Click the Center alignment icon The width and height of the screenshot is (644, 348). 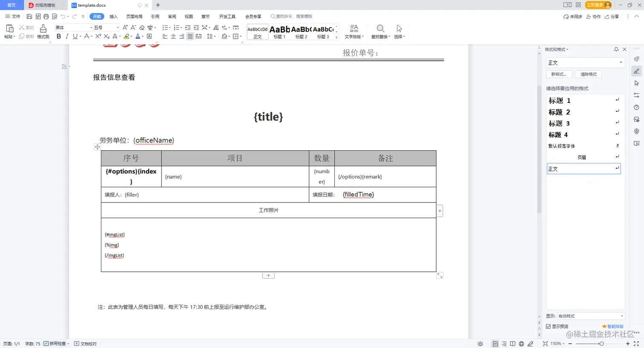click(x=173, y=37)
